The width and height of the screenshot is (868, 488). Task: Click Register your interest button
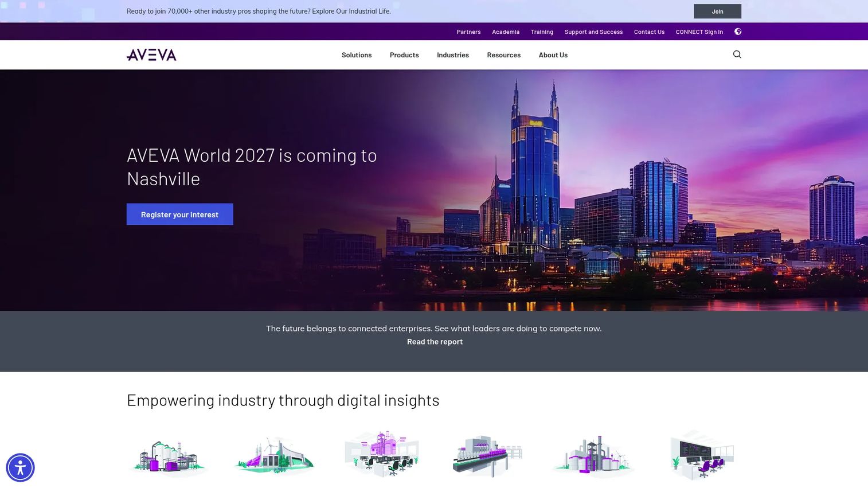click(180, 214)
